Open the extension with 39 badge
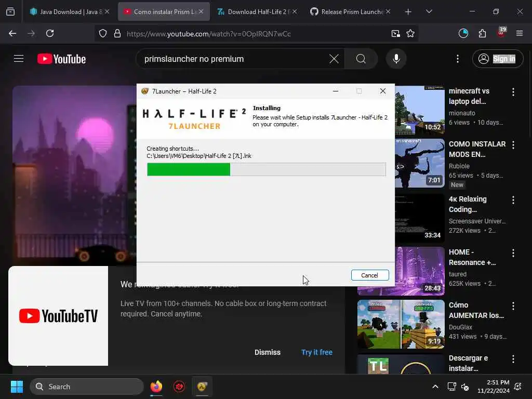This screenshot has width=532, height=399. click(x=501, y=33)
